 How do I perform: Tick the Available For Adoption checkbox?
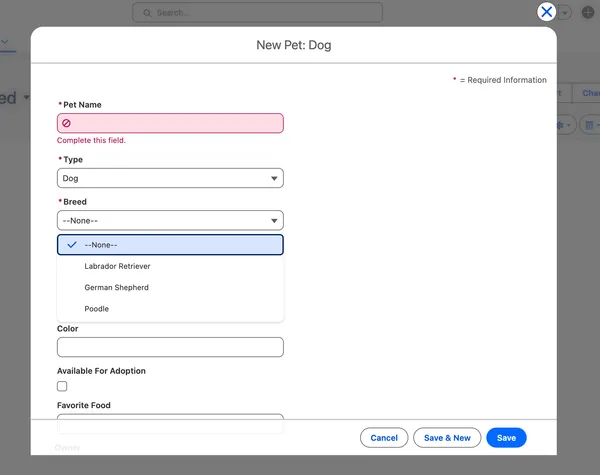[x=62, y=386]
